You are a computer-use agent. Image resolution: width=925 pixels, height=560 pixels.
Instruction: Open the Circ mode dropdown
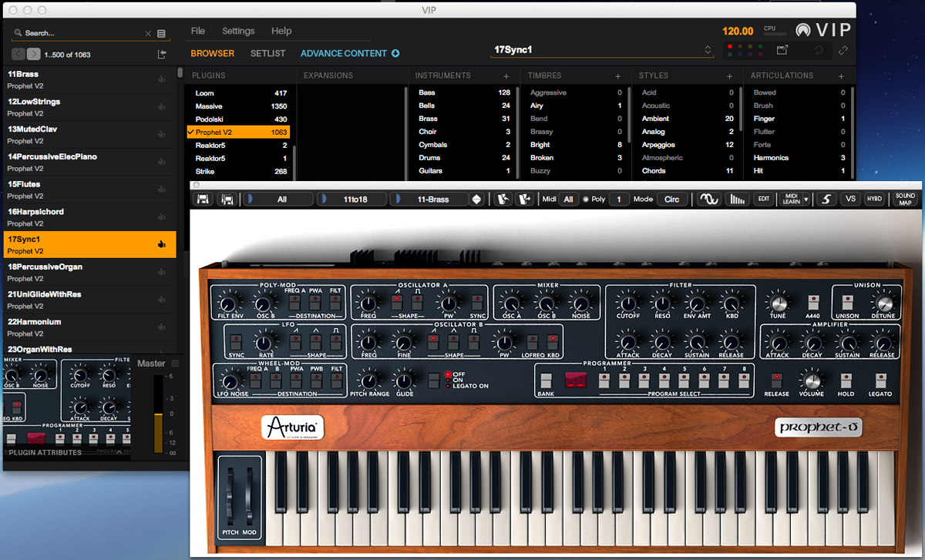tap(672, 199)
